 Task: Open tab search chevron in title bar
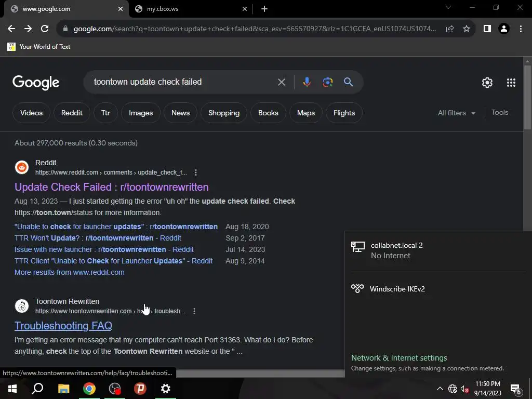tap(448, 7)
